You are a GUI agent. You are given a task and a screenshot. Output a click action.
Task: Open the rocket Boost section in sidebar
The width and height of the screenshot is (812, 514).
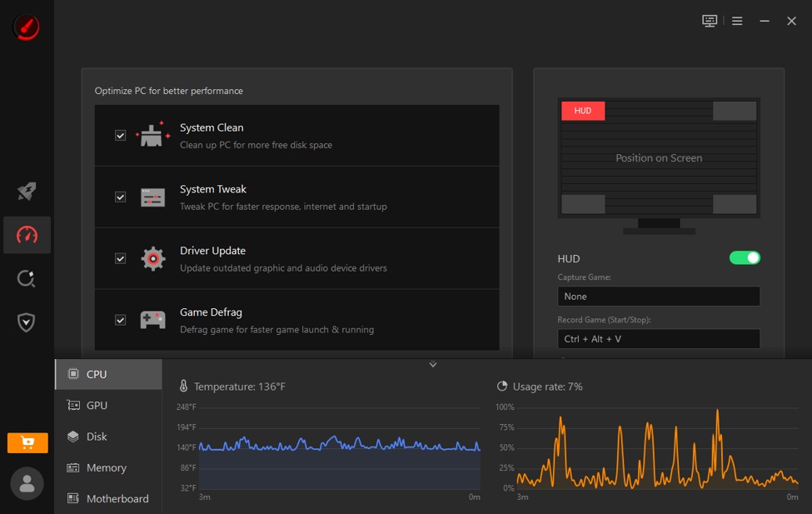tap(27, 192)
